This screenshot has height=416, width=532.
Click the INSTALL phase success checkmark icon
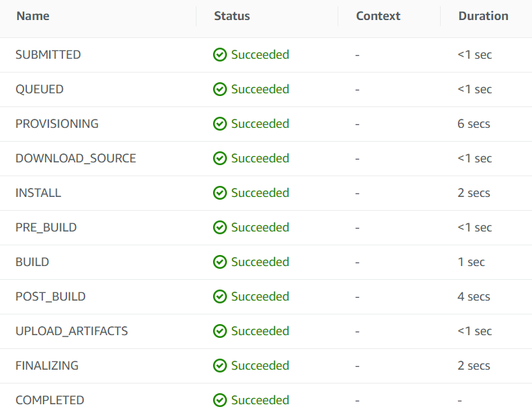[220, 193]
